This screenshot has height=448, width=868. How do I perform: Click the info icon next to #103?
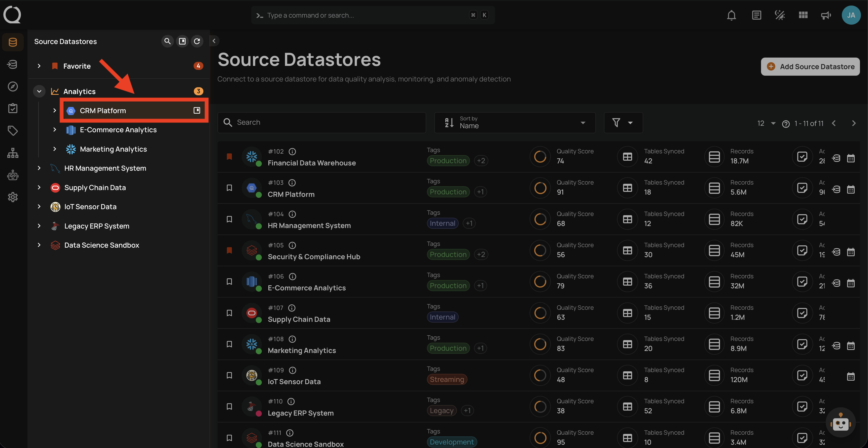click(x=292, y=183)
